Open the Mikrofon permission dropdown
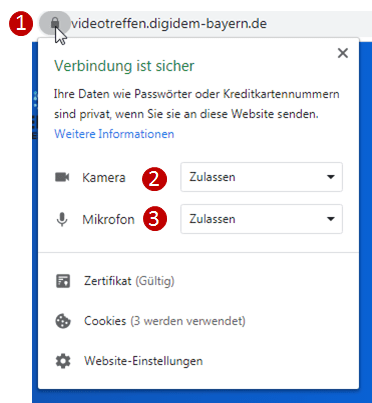Screen dimensions: 372x403 point(261,219)
